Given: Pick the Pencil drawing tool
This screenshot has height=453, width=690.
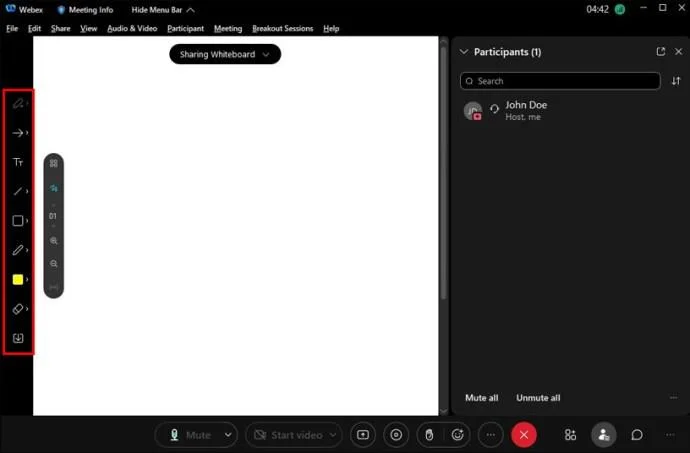Looking at the screenshot, I should click(x=18, y=250).
